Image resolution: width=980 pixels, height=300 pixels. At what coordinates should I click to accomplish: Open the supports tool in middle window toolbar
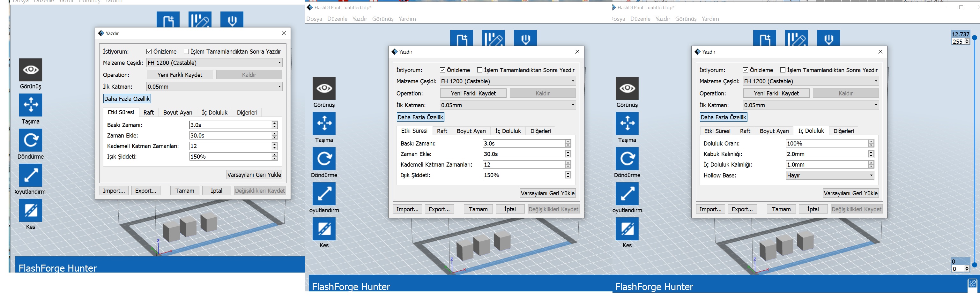494,38
